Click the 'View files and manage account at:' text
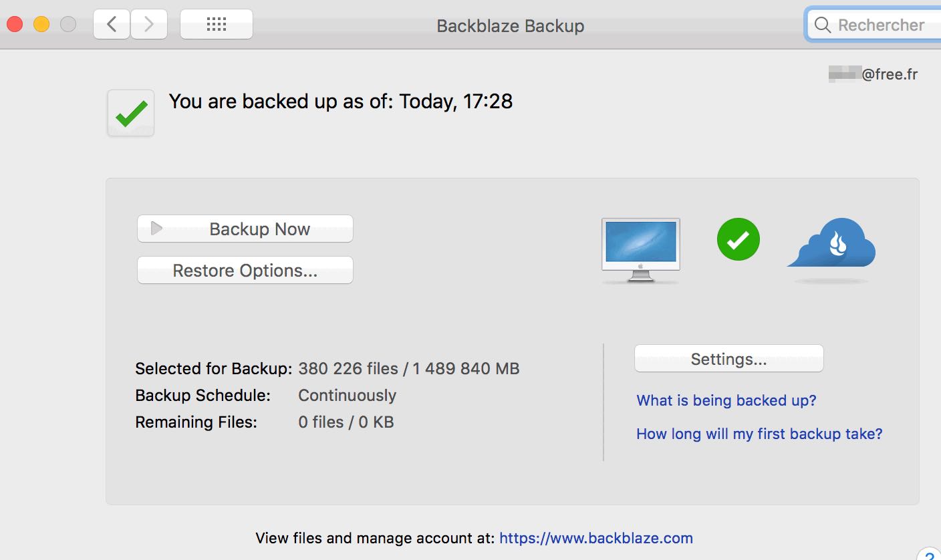Viewport: 941px width, 560px height. click(376, 538)
